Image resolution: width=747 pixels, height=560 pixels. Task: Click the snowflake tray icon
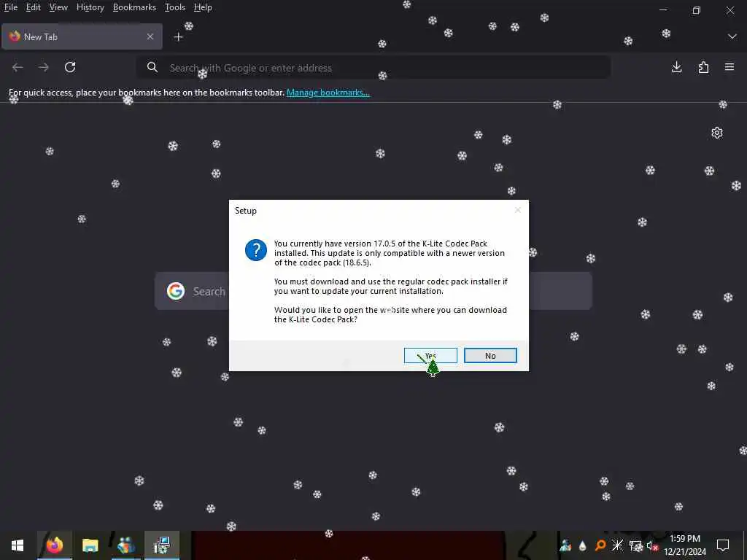tap(617, 545)
